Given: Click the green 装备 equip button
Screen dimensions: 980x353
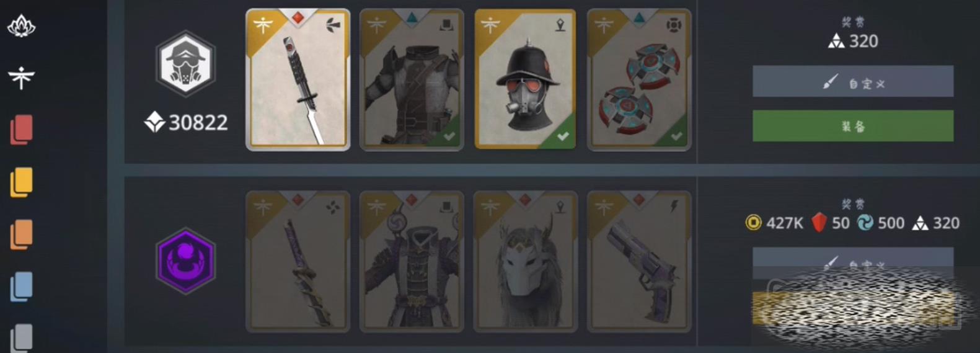Looking at the screenshot, I should point(853,126).
